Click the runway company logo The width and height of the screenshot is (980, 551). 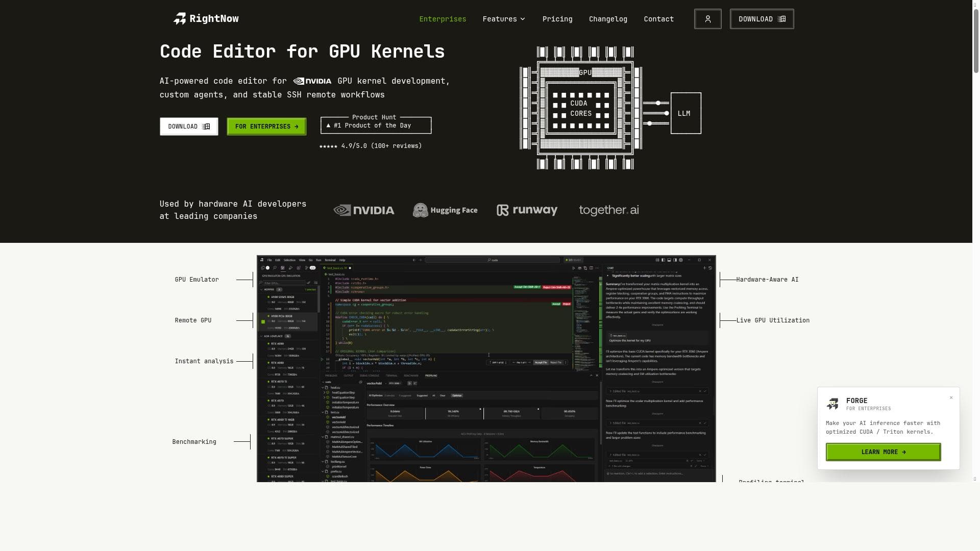(x=527, y=210)
